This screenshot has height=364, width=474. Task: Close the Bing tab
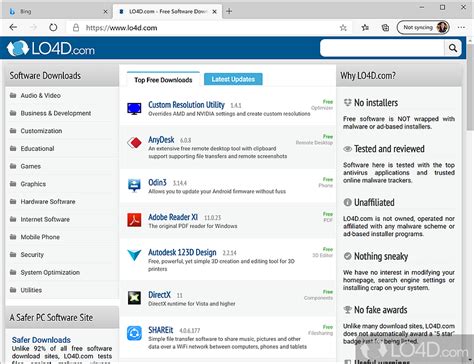tap(105, 12)
